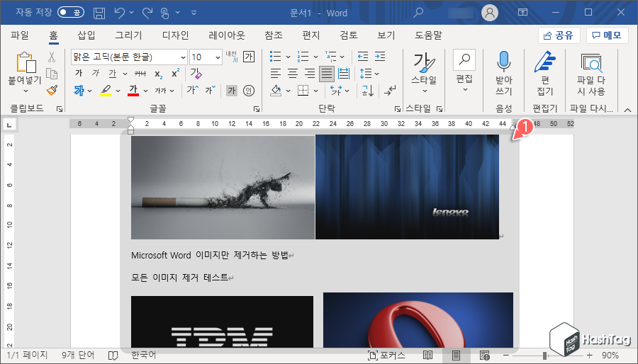Image resolution: width=638 pixels, height=364 pixels.
Task: Click the 공유 share button
Action: pyautogui.click(x=559, y=35)
